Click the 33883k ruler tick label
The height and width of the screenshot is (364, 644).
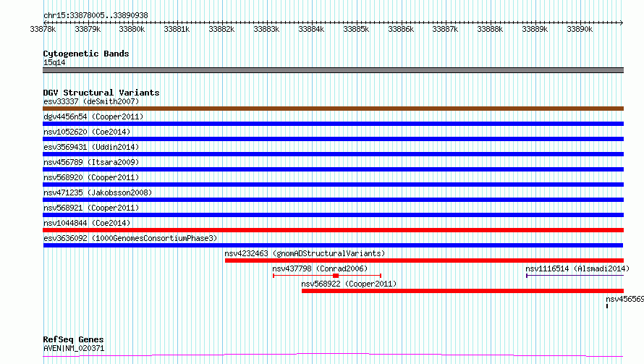coord(266,29)
